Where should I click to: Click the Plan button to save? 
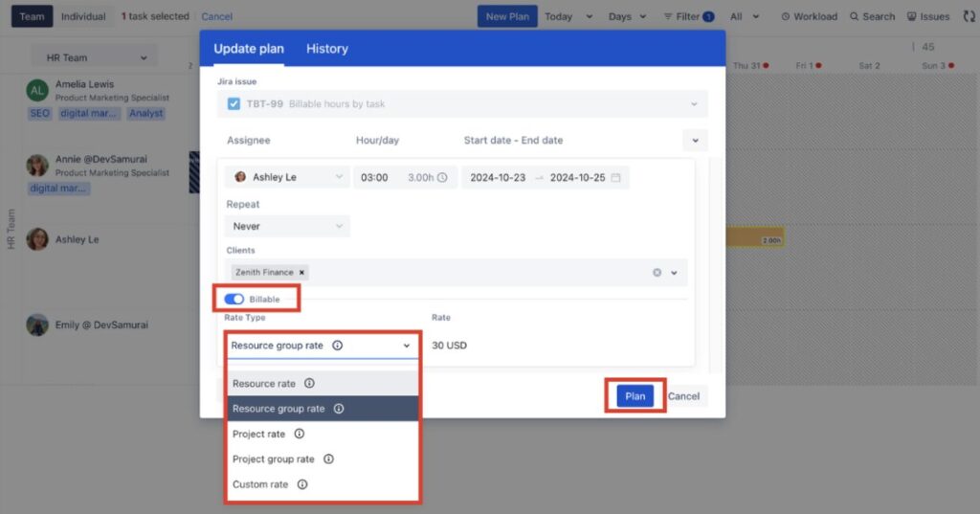635,396
